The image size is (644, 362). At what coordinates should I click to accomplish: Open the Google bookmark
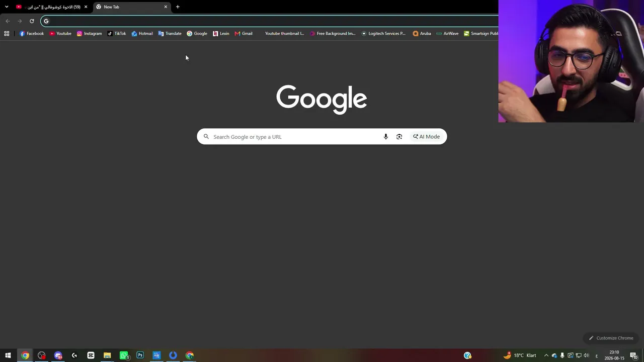197,34
